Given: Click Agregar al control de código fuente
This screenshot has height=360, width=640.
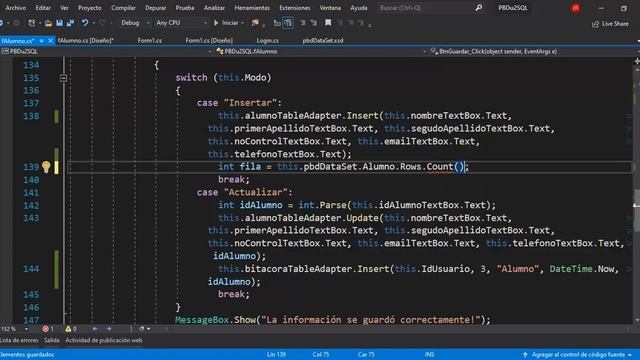Looking at the screenshot, I should coord(578,354).
